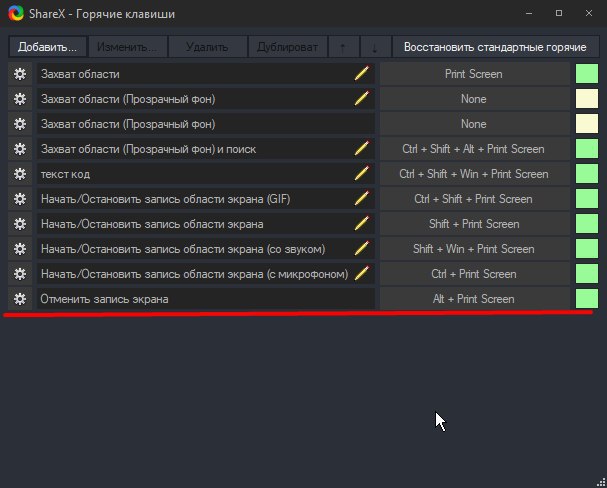
Task: Click the pencil icon in the GIF recording row
Action: [362, 198]
